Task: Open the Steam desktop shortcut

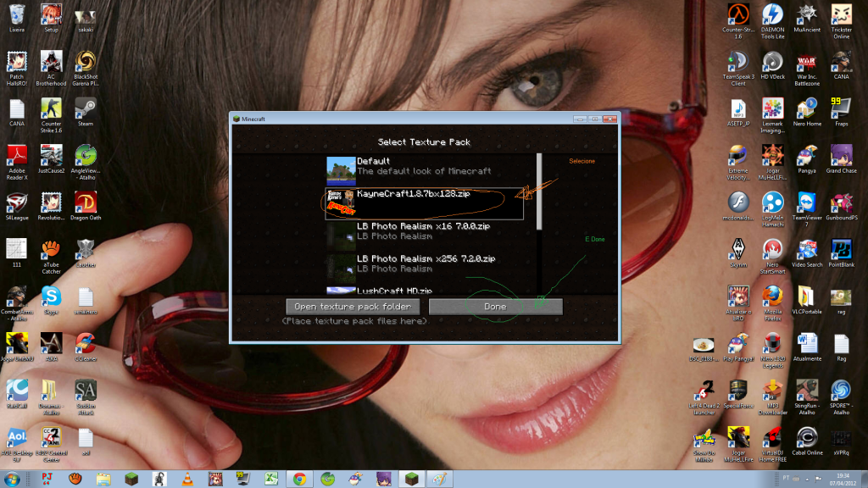Action: (x=85, y=112)
